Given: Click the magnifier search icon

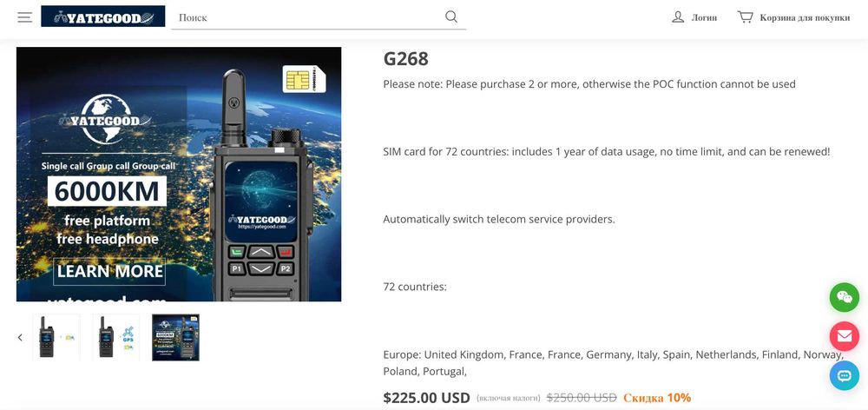Looking at the screenshot, I should tap(451, 17).
